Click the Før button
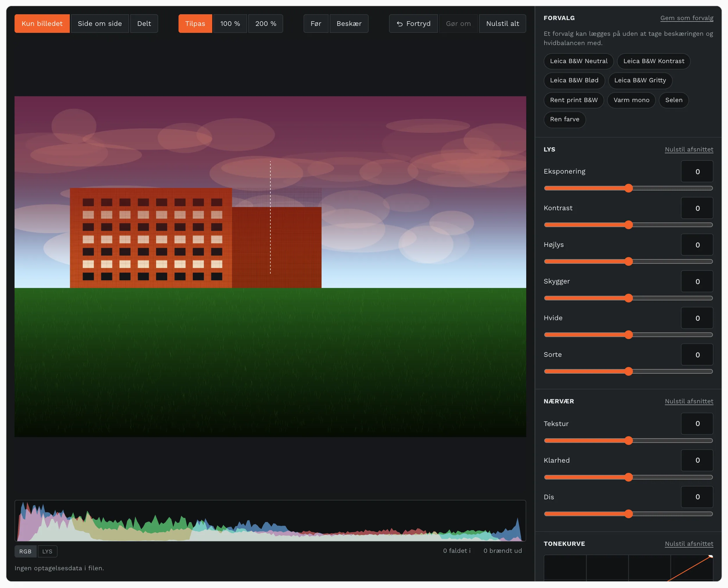This screenshot has height=588, width=728. coord(315,23)
